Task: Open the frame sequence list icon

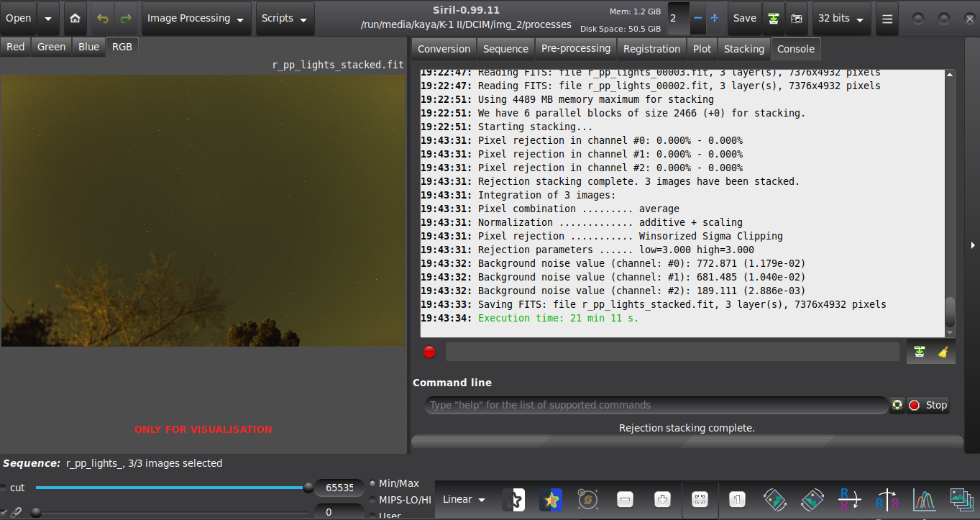Action: (961, 499)
